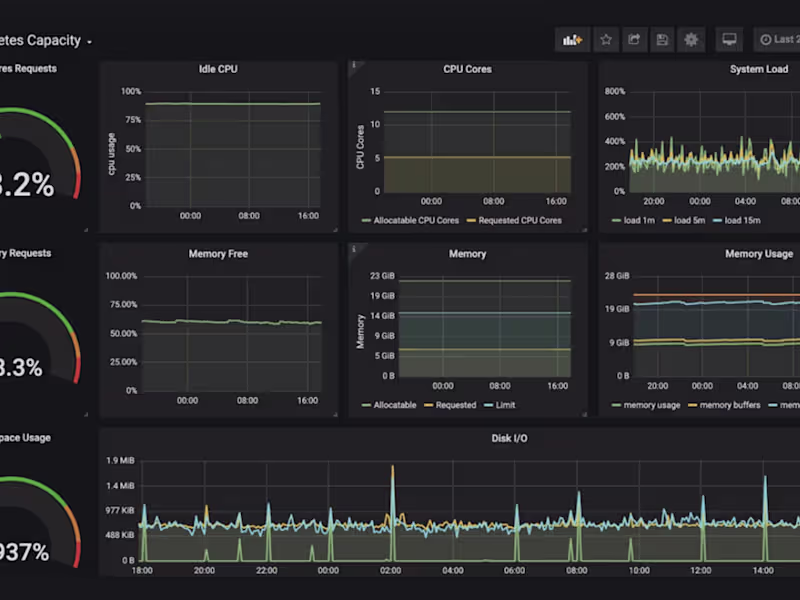Open the Share dashboard icon

tap(634, 40)
